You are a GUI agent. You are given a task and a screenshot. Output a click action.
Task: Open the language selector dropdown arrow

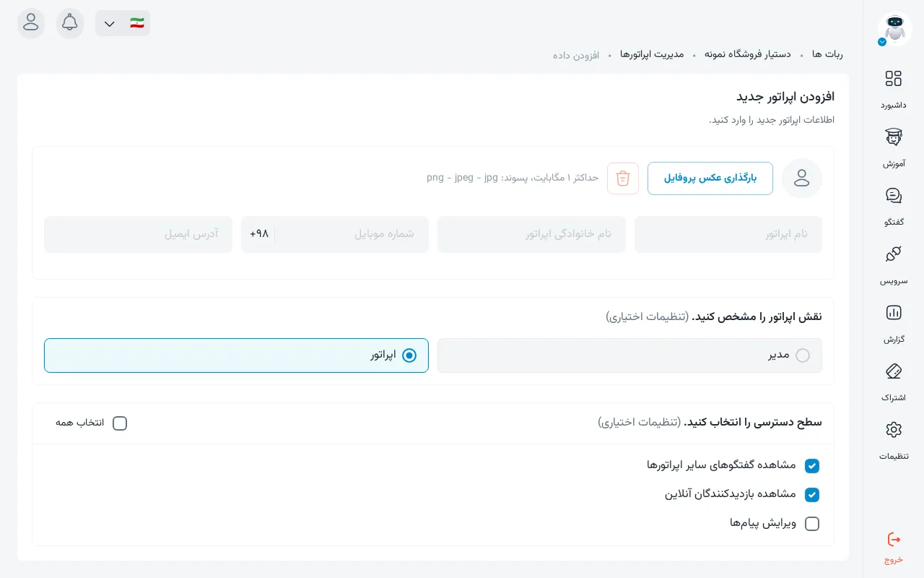110,24
